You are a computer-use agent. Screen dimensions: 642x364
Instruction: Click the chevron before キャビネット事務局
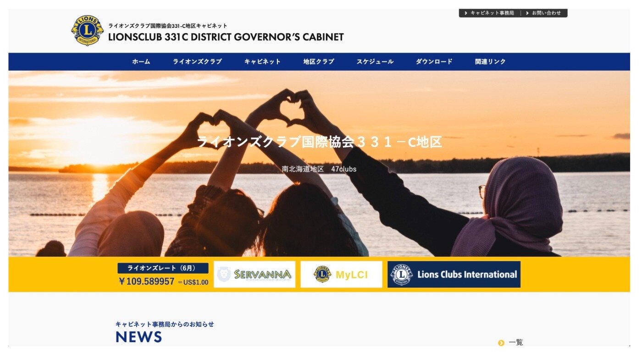tap(466, 13)
